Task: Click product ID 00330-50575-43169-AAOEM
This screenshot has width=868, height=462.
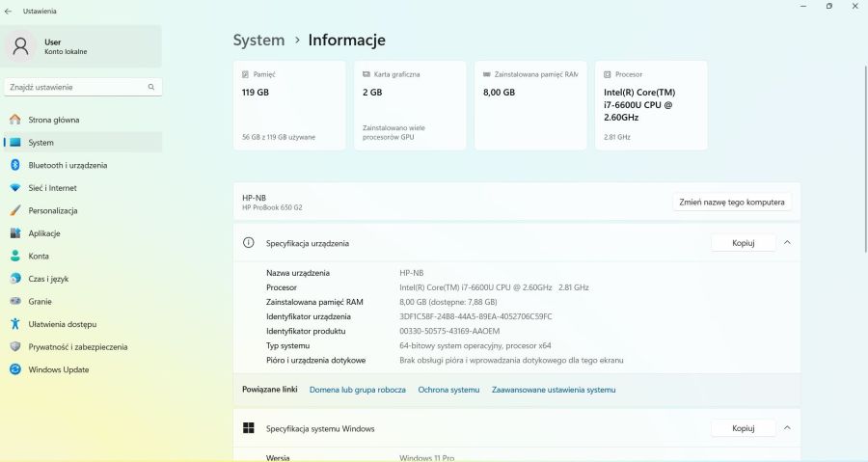Action: pyautogui.click(x=449, y=331)
